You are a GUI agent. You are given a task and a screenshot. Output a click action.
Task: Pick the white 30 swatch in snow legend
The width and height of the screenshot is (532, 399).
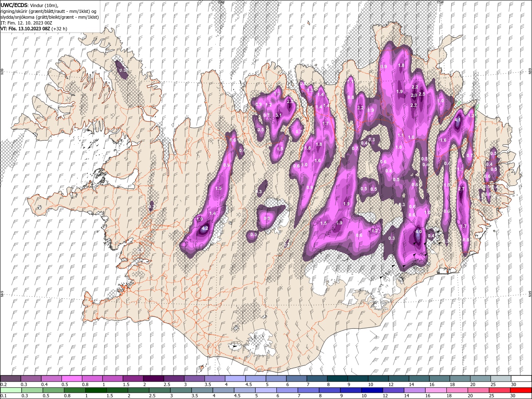(x=521, y=379)
